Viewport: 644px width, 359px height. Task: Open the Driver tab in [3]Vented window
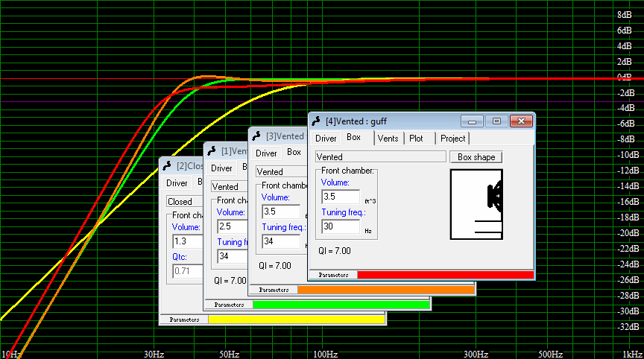click(x=266, y=153)
